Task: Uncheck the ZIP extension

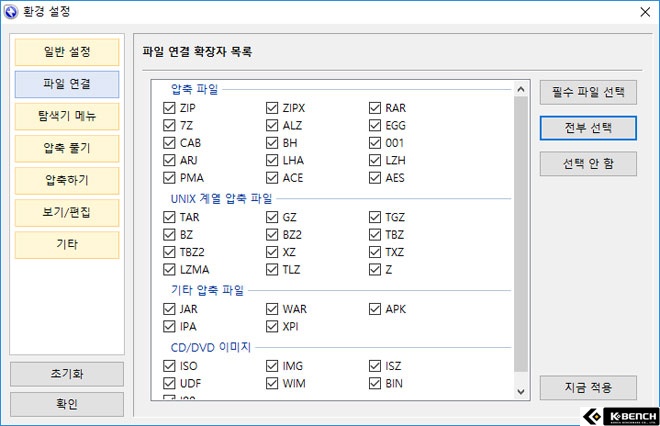Action: point(169,108)
